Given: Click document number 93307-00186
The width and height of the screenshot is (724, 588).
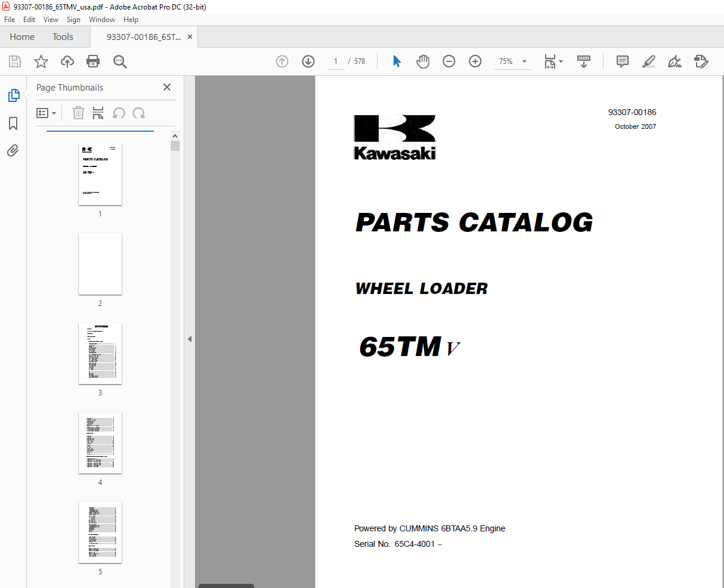Looking at the screenshot, I should 632,112.
